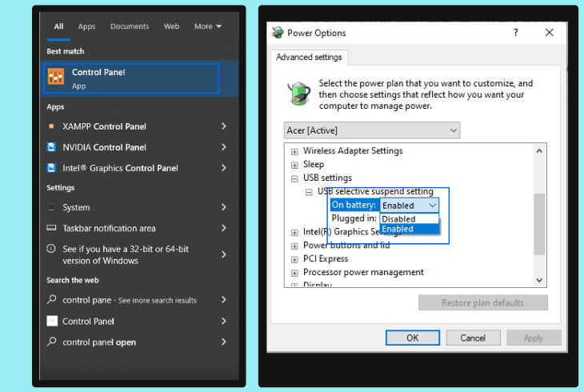Click the web Control Panel result icon
584x392 pixels.
coord(52,321)
